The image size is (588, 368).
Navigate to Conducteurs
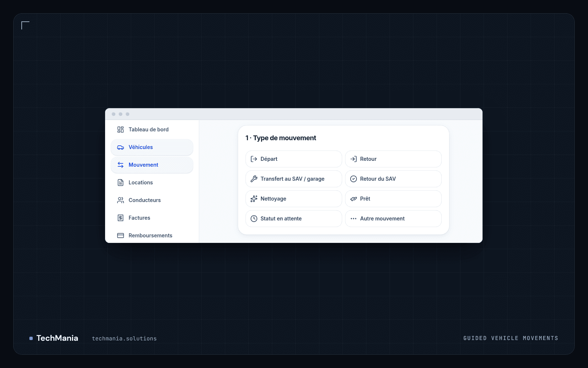coord(152,200)
